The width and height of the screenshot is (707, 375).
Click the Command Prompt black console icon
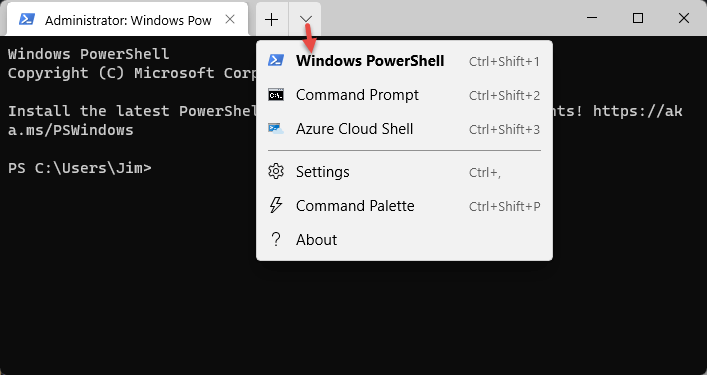276,95
